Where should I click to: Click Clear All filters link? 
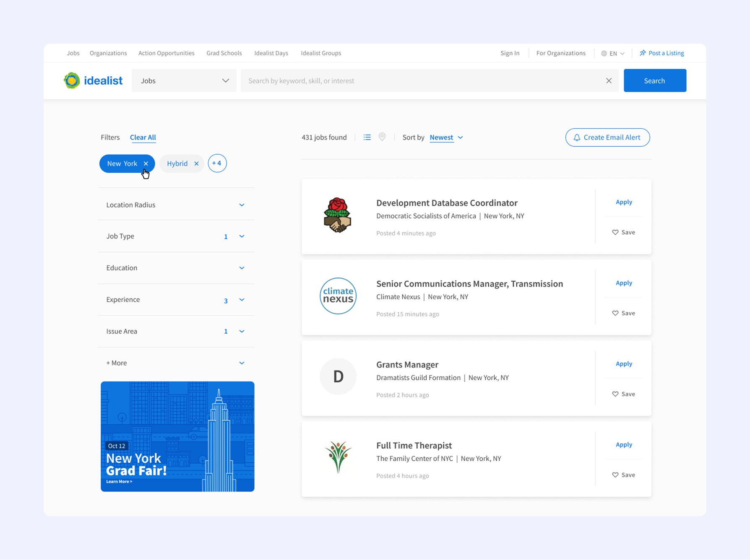pos(143,137)
